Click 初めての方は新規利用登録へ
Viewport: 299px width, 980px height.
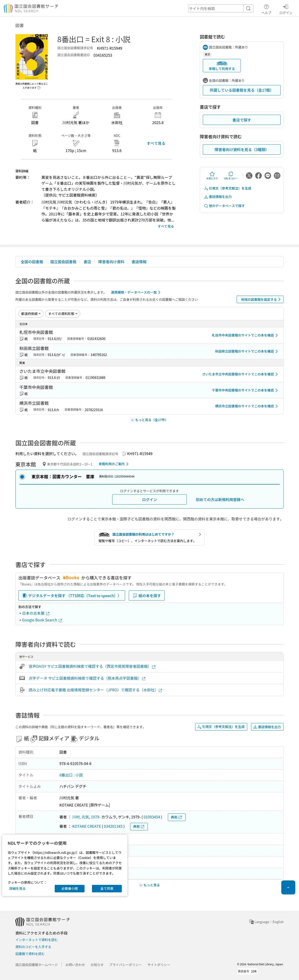point(220,499)
